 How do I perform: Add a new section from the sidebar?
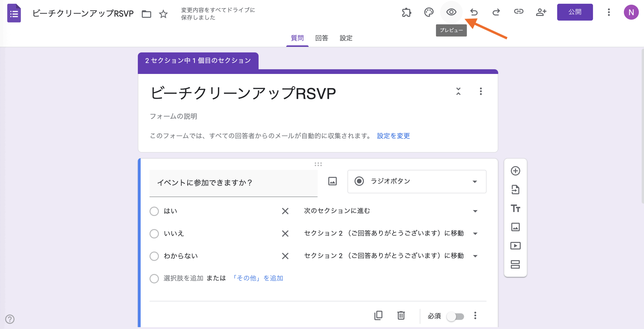pos(515,264)
